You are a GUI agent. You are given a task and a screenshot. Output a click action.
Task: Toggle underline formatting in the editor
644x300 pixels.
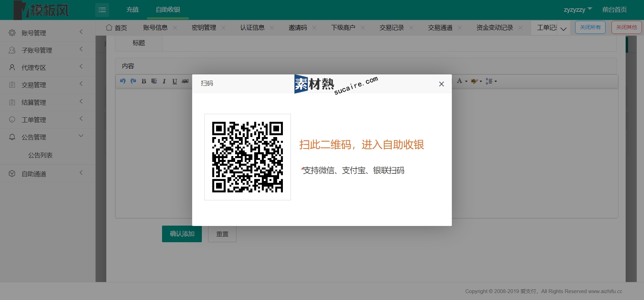[x=175, y=81]
